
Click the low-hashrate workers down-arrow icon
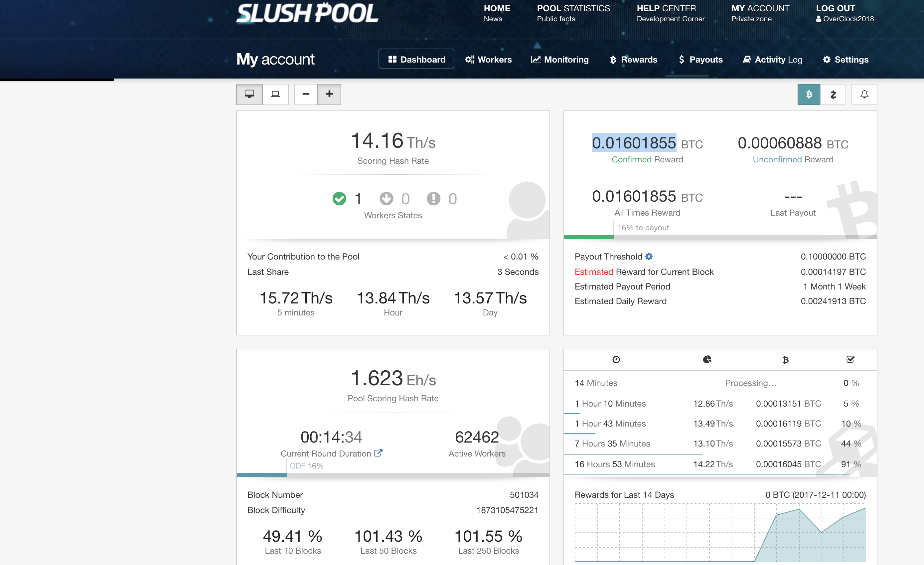click(386, 198)
